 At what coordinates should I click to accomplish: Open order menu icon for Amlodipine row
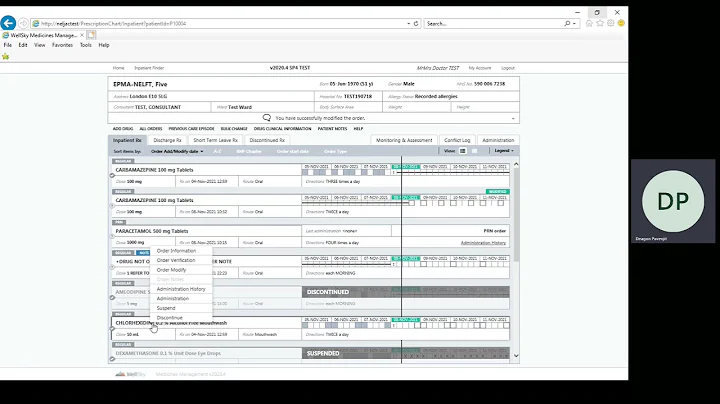[112, 297]
